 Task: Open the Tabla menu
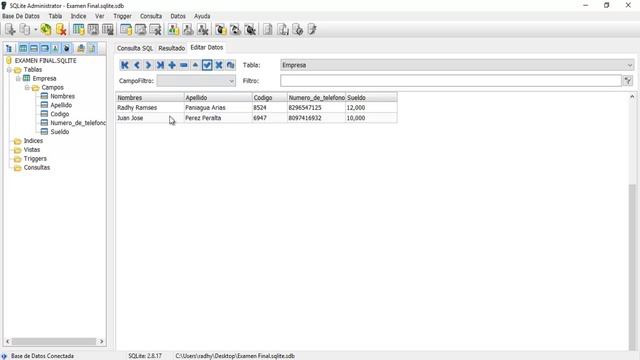click(55, 16)
